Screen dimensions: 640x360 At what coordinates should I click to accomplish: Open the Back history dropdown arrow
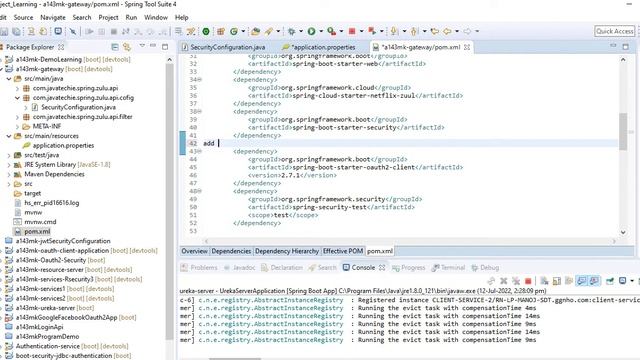(x=457, y=31)
